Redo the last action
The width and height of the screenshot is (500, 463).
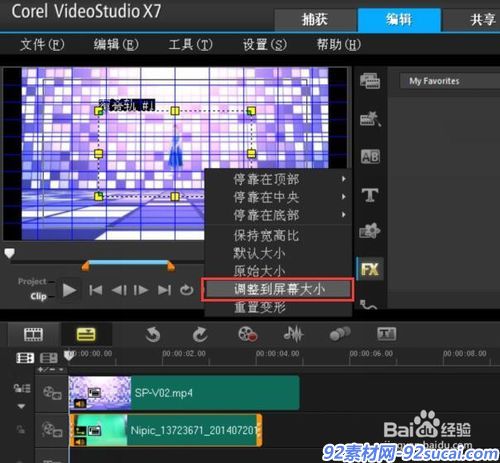(200, 334)
